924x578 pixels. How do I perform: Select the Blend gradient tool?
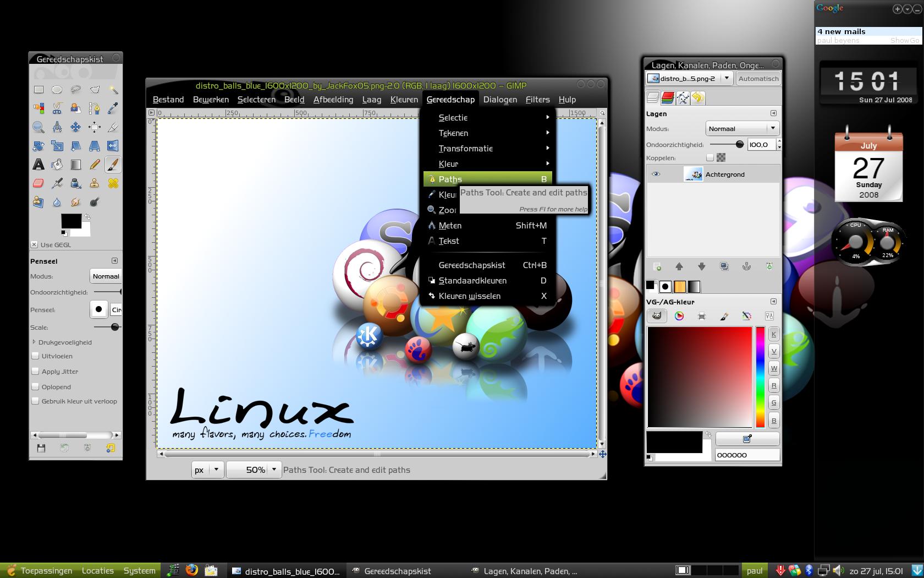[76, 165]
